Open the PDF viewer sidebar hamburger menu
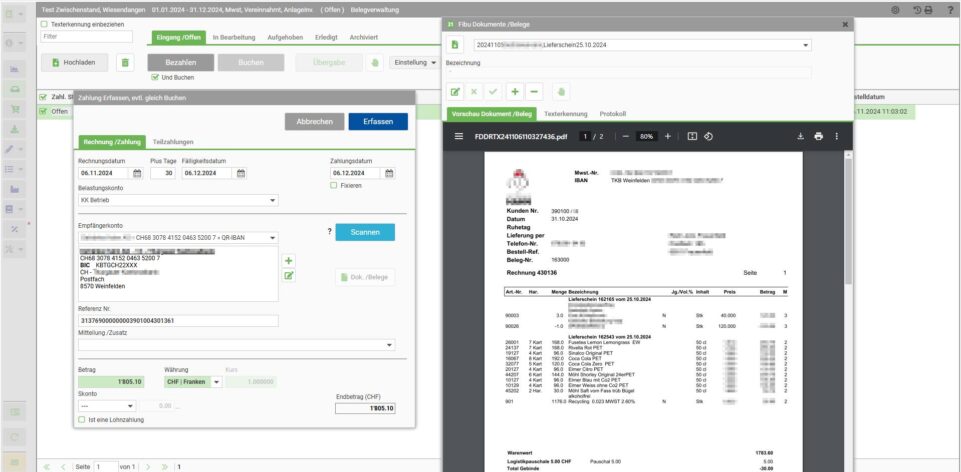The image size is (961, 472). [458, 137]
